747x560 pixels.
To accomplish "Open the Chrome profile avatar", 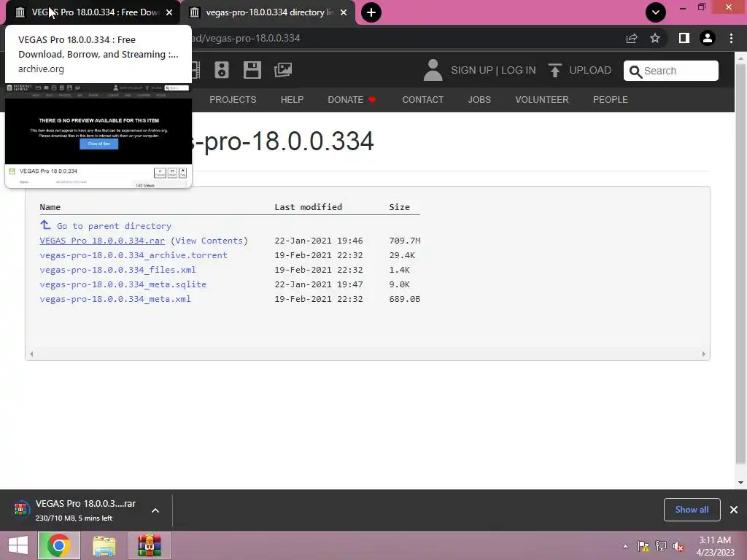I will [x=708, y=38].
